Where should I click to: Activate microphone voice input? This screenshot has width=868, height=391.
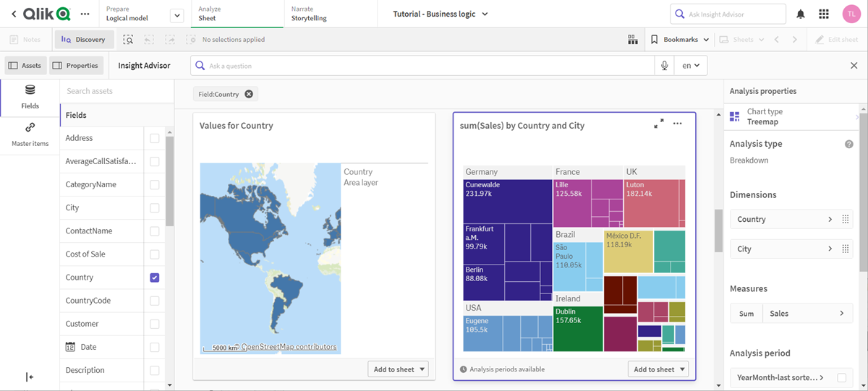click(664, 66)
